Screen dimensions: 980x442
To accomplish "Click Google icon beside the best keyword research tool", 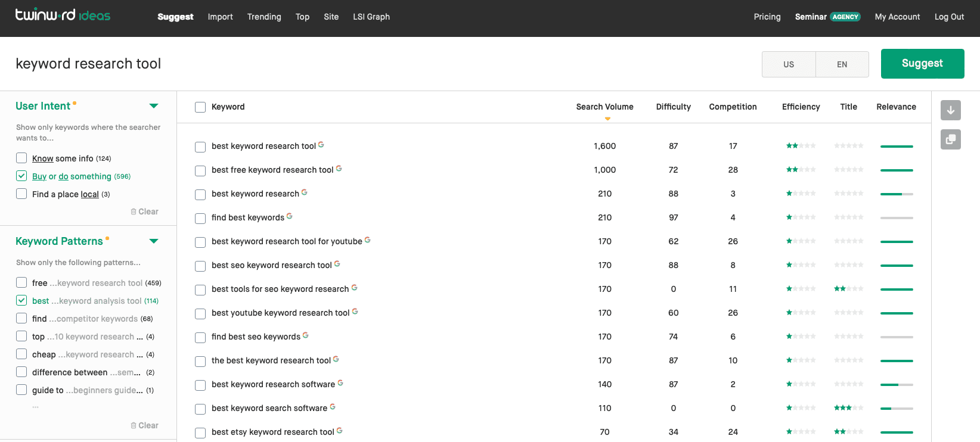I will coord(336,359).
